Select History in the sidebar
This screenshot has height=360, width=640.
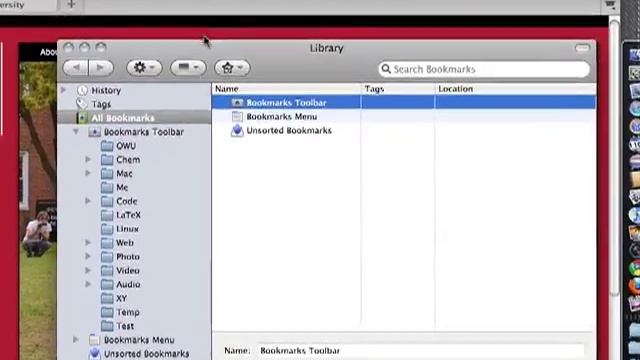coord(106,90)
